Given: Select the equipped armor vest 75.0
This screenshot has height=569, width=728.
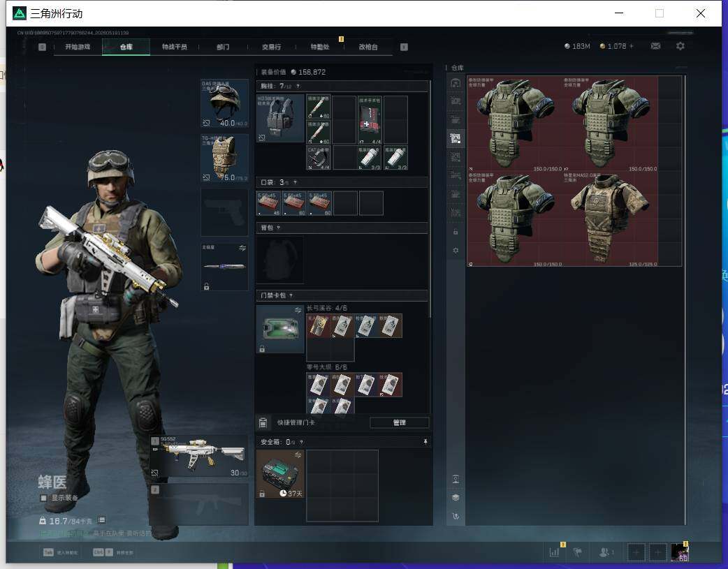Looking at the screenshot, I should coord(225,158).
